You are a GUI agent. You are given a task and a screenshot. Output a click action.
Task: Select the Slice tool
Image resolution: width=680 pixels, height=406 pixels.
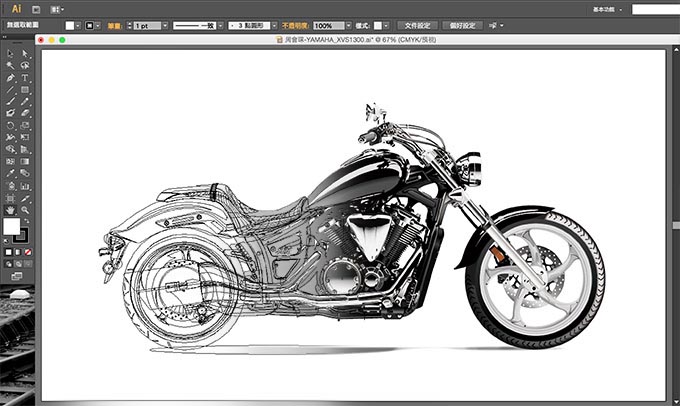point(25,199)
